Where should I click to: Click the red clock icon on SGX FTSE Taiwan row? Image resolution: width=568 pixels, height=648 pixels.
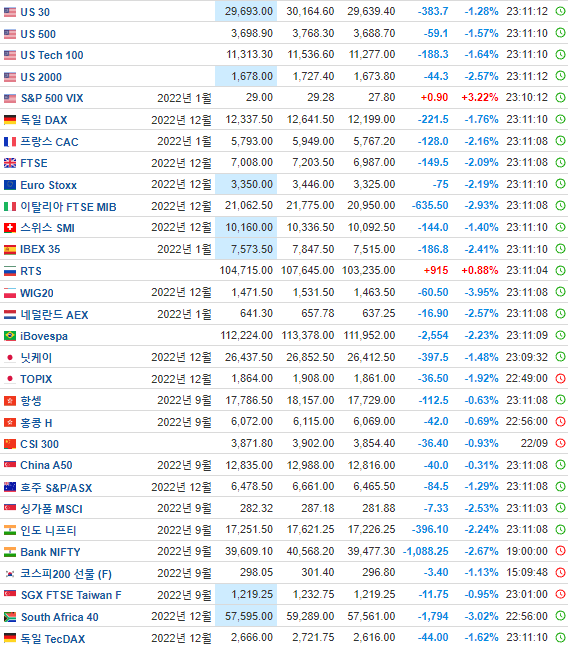(x=560, y=594)
